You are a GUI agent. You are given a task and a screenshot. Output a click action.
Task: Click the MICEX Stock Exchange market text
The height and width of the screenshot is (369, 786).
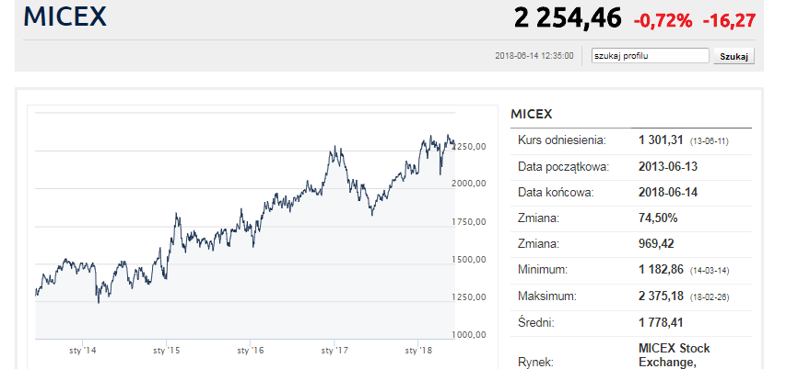(x=674, y=355)
